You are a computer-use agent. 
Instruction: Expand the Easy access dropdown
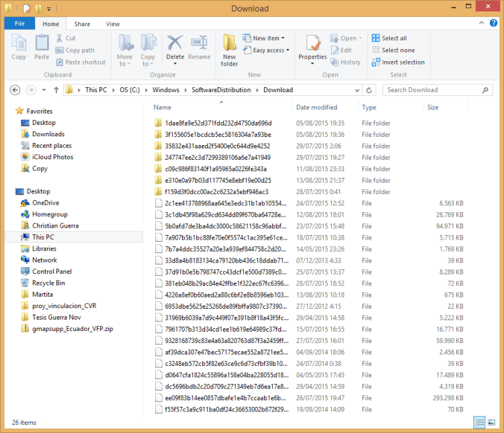coord(271,50)
